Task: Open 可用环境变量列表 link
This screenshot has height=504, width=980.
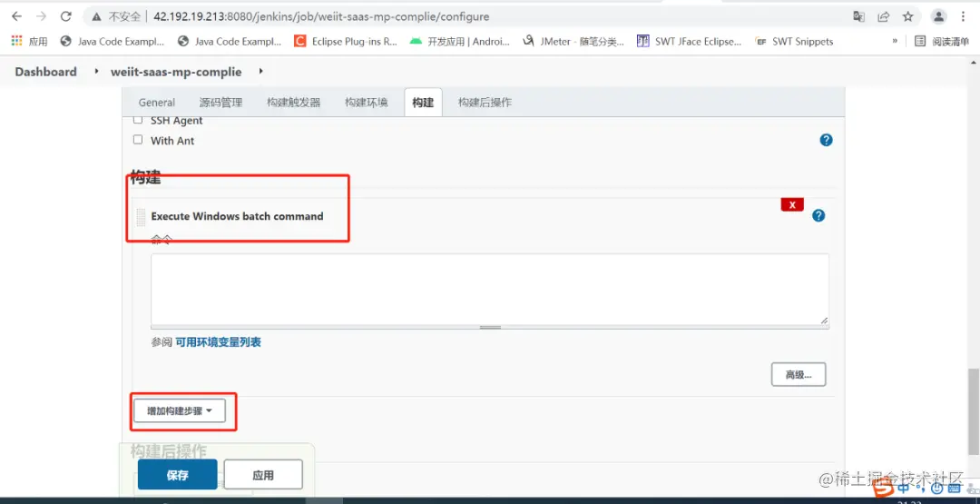Action: (218, 342)
